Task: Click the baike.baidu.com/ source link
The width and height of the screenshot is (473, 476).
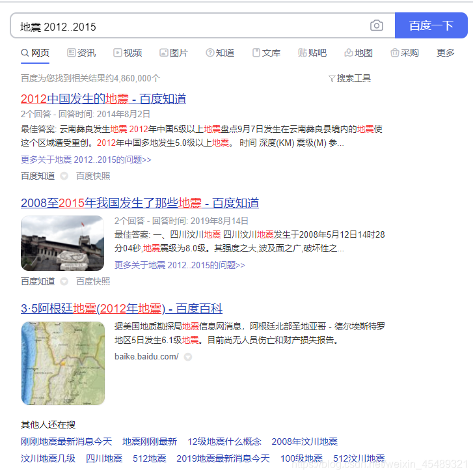Action: 146,357
